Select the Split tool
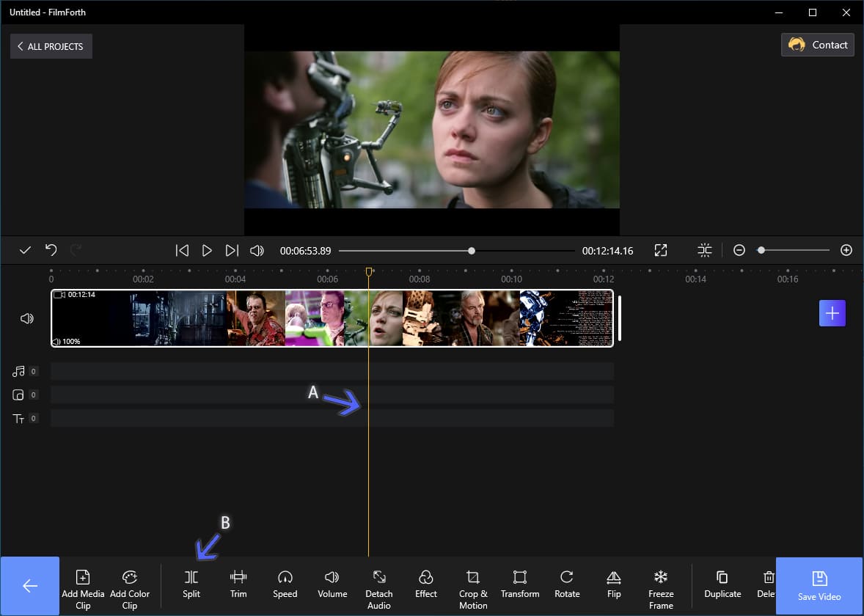Image resolution: width=864 pixels, height=616 pixels. pos(191,584)
